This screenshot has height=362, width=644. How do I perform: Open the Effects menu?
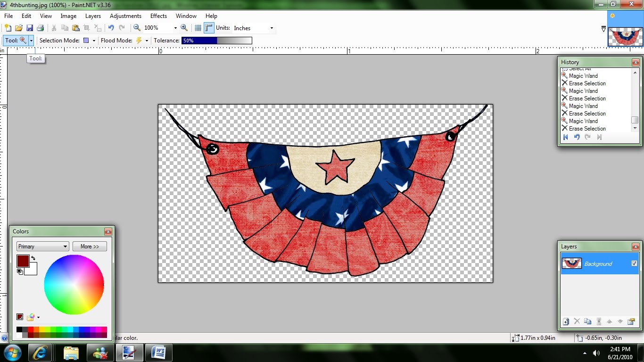pos(158,16)
